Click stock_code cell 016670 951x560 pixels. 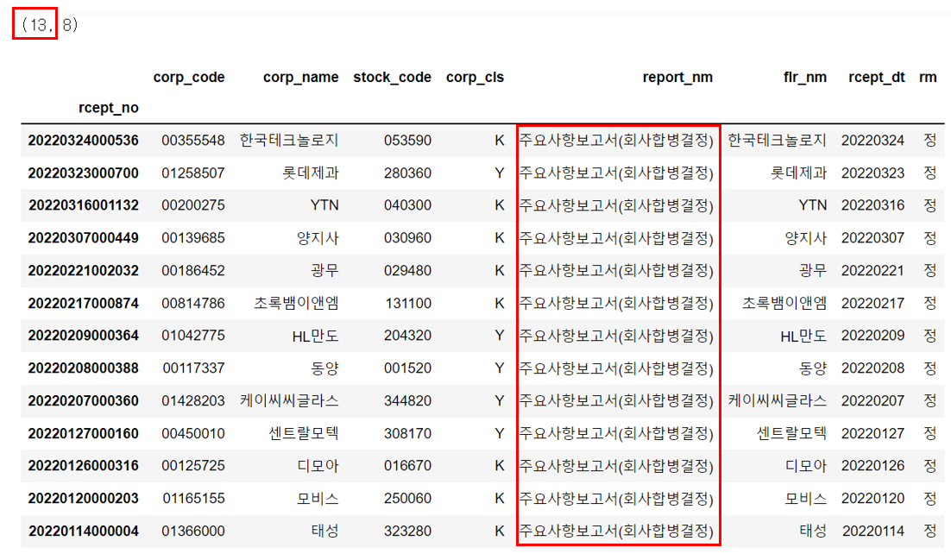tap(407, 466)
